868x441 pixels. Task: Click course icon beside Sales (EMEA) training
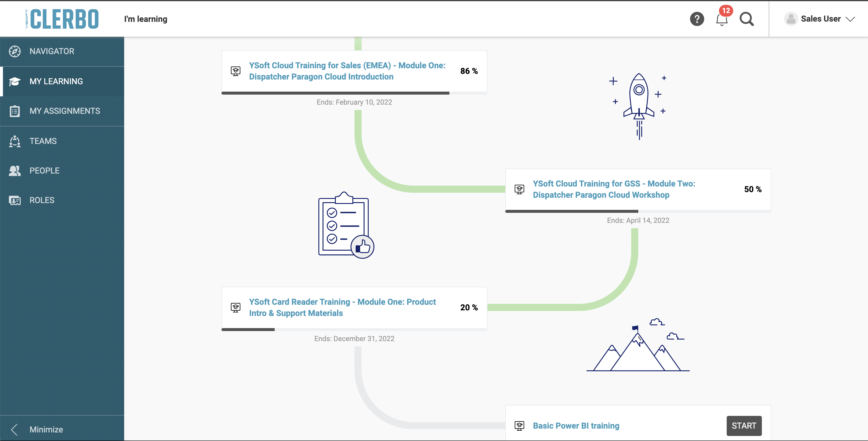[x=236, y=71]
